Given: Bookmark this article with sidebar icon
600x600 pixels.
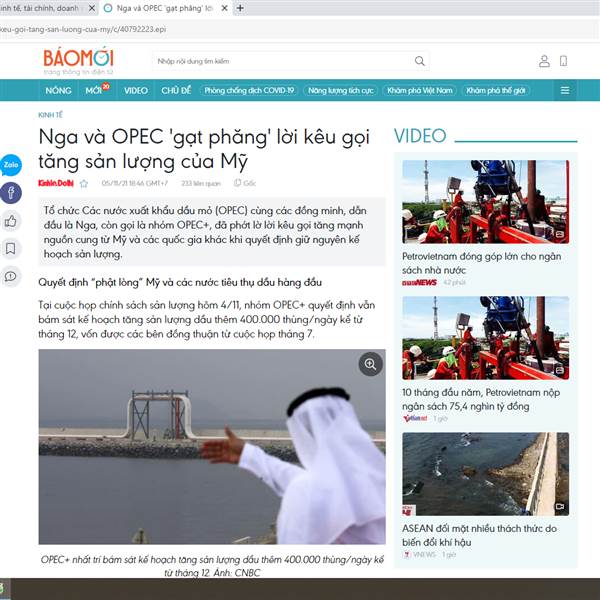Looking at the screenshot, I should pyautogui.click(x=11, y=249).
